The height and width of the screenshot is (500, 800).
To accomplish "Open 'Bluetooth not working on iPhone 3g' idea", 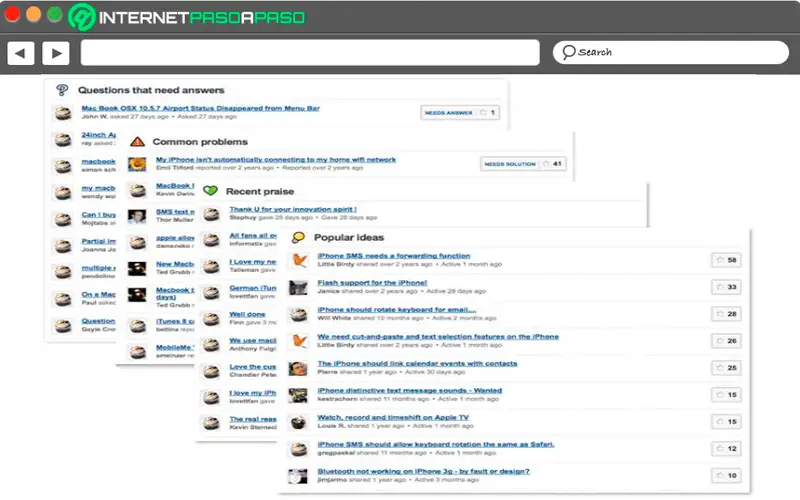I will [423, 471].
